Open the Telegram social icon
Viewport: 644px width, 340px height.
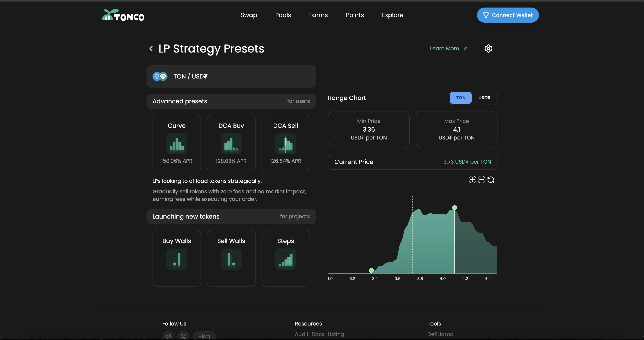click(x=168, y=336)
